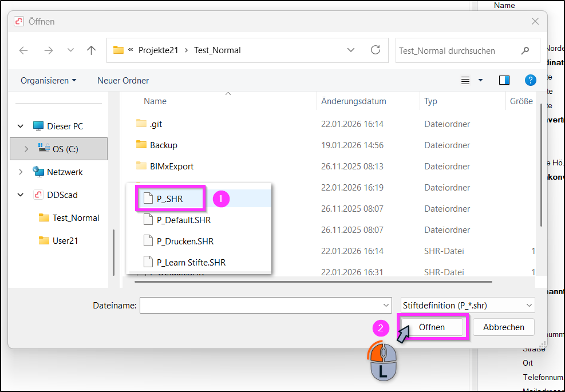565x392 pixels.
Task: Click the Projekte21 breadcrumb segment
Action: point(158,50)
